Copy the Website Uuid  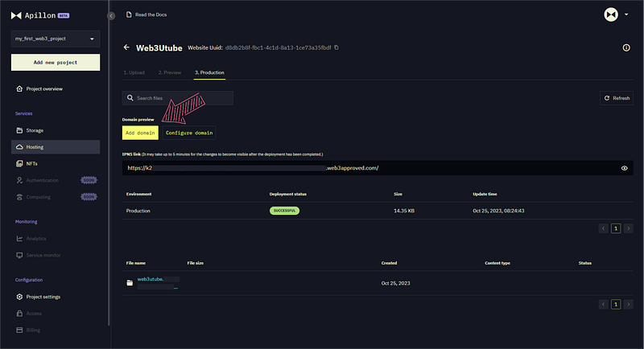pos(336,47)
